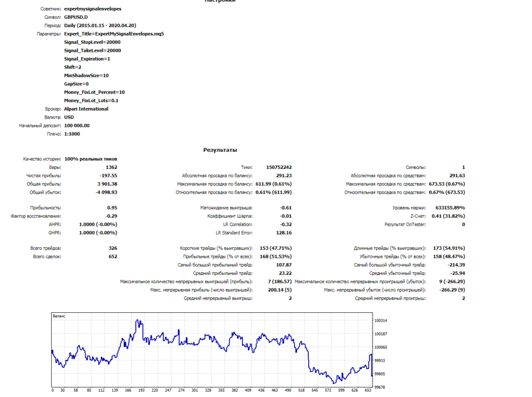Select chart x-axis label 653
The height and width of the screenshot is (397, 532).
pos(368,390)
